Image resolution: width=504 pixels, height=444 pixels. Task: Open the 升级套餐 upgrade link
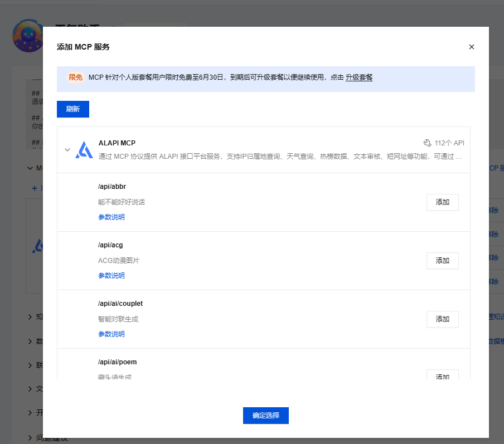[358, 77]
